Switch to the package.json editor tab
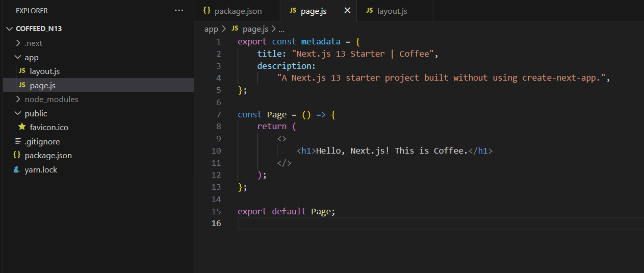Image resolution: width=644 pixels, height=273 pixels. click(237, 11)
